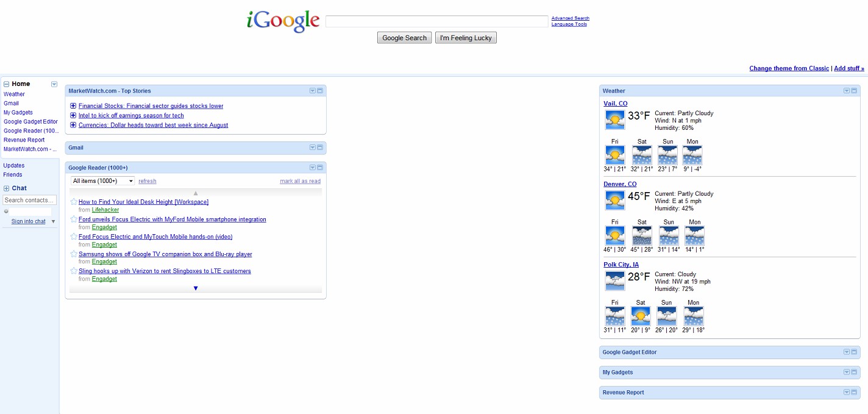Star the Samsung Google TV article
The image size is (868, 414).
(74, 254)
